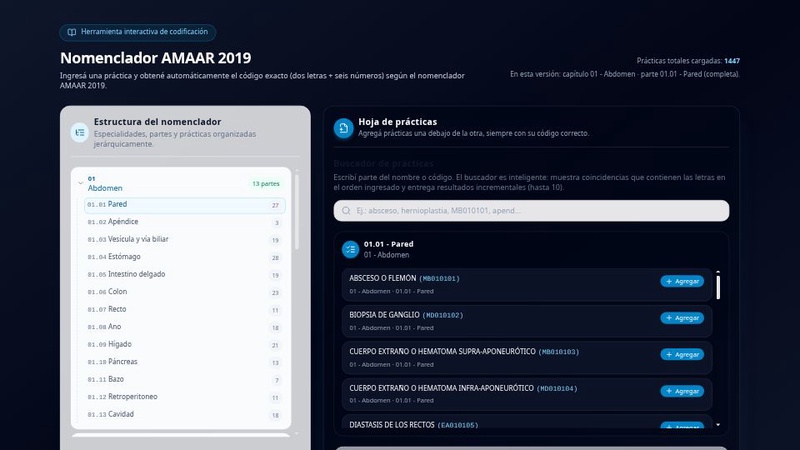This screenshot has height=450, width=800.
Task: Click the practices list scrollbar thumb
Action: tap(718, 287)
